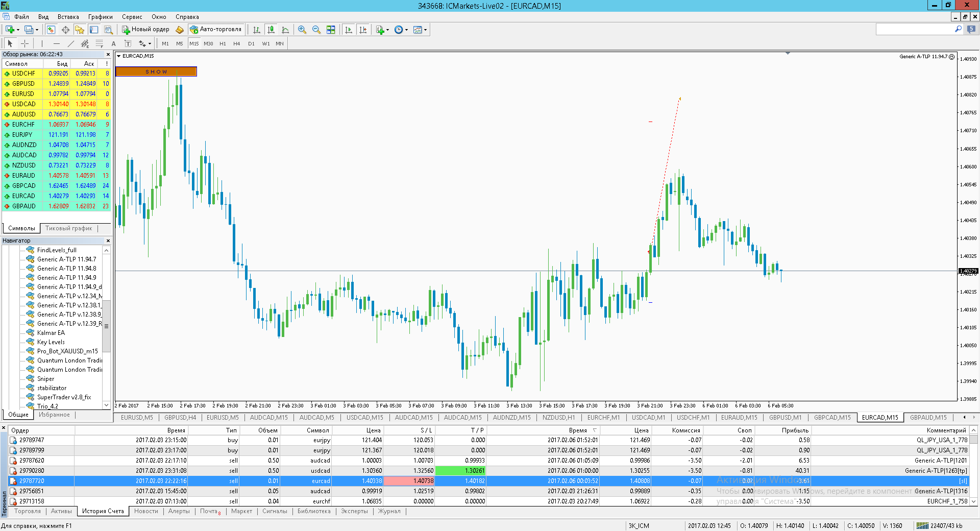Close the Обзор рынка panel

click(108, 54)
